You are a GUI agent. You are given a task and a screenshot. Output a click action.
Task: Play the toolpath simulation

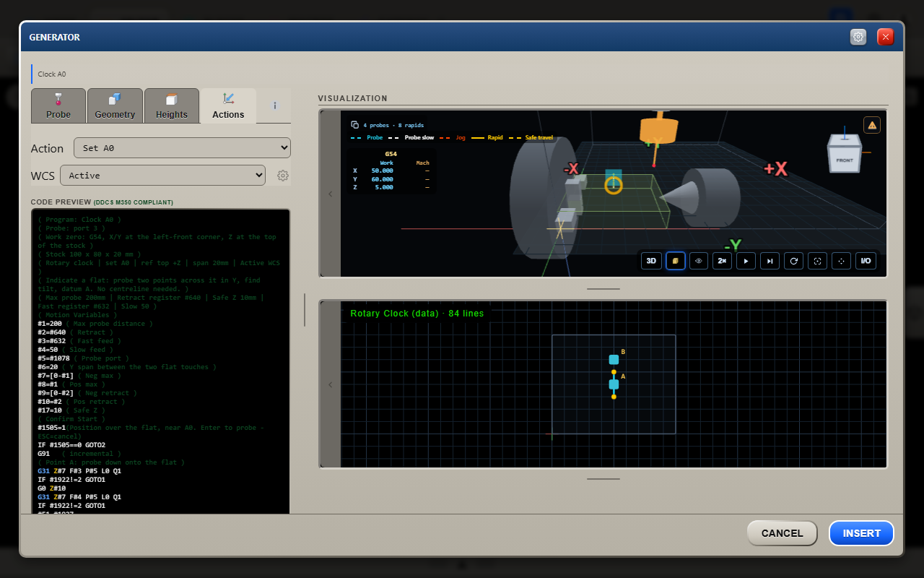click(746, 261)
